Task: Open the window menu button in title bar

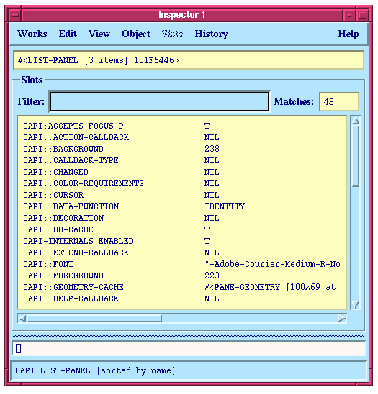Action: 15,15
